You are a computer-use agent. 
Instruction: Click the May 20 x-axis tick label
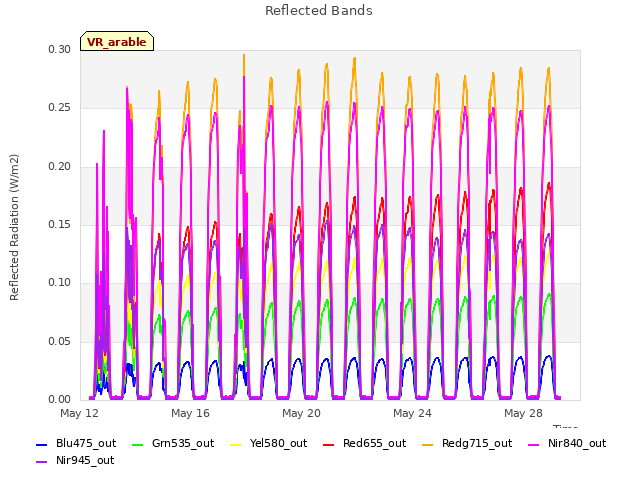pyautogui.click(x=302, y=413)
